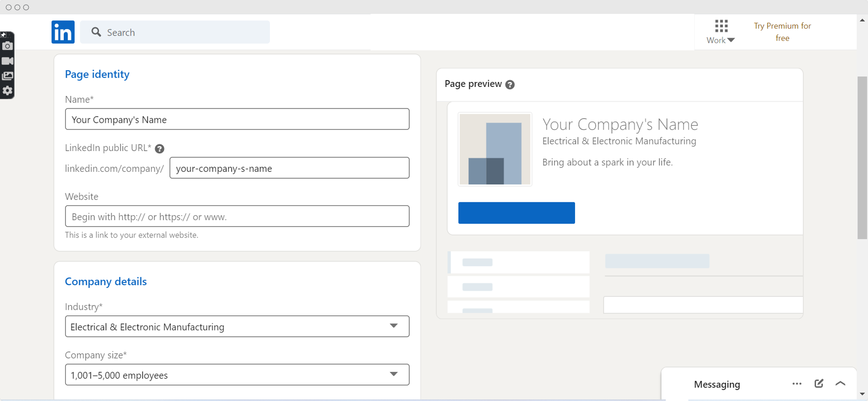The height and width of the screenshot is (401, 868).
Task: Open the image gallery icon in side panel
Action: tap(7, 76)
